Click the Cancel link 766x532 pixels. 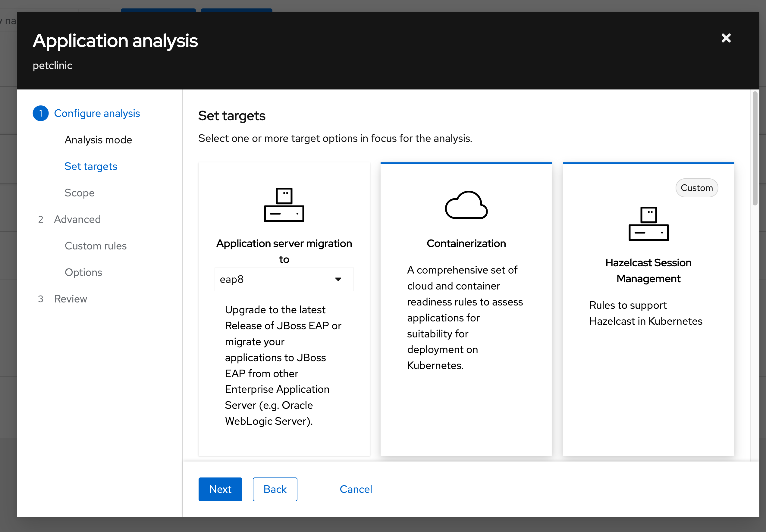tap(356, 489)
